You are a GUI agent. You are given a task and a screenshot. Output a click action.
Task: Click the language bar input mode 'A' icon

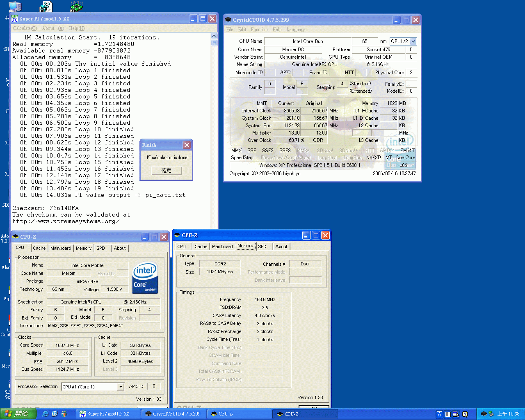coord(439,414)
